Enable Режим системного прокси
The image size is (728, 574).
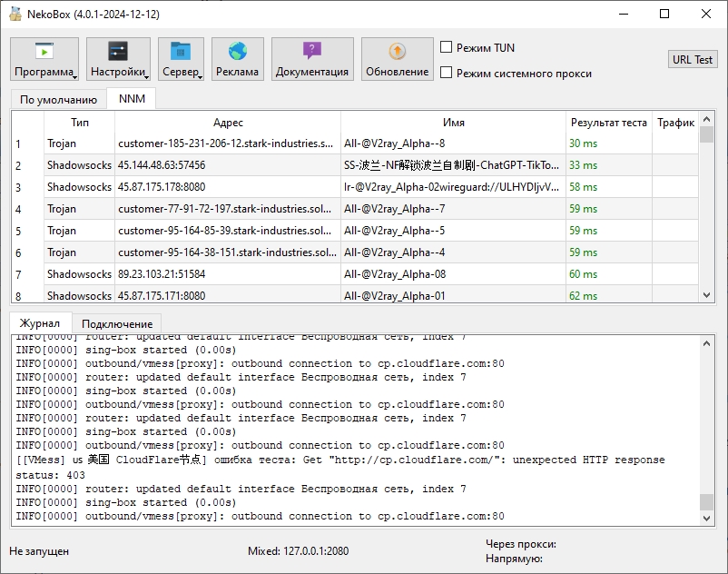click(446, 71)
